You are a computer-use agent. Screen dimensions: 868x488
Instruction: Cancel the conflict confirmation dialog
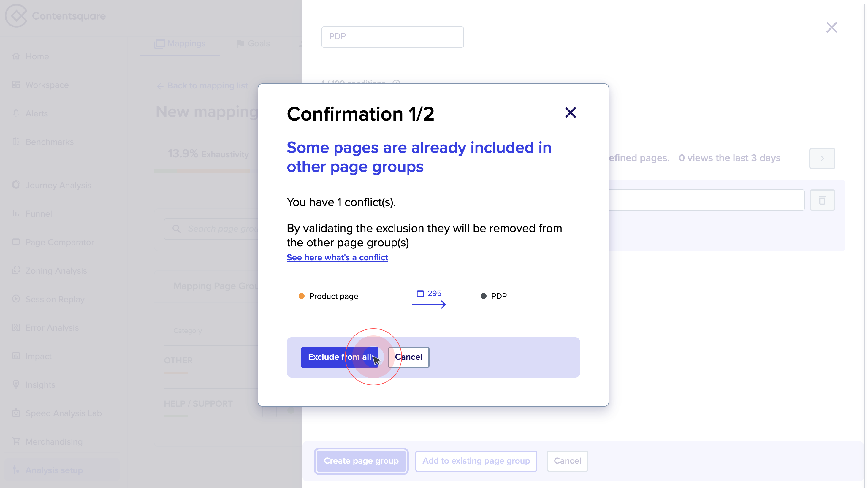point(408,357)
